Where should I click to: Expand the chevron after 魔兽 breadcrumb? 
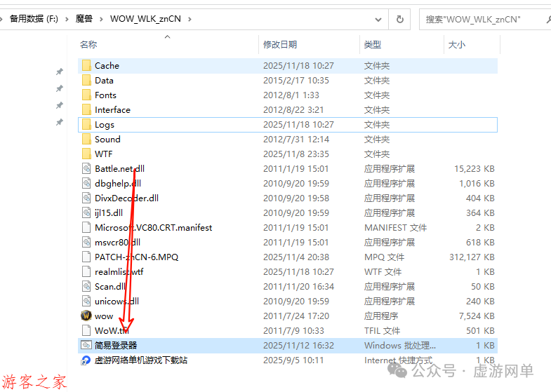click(101, 19)
